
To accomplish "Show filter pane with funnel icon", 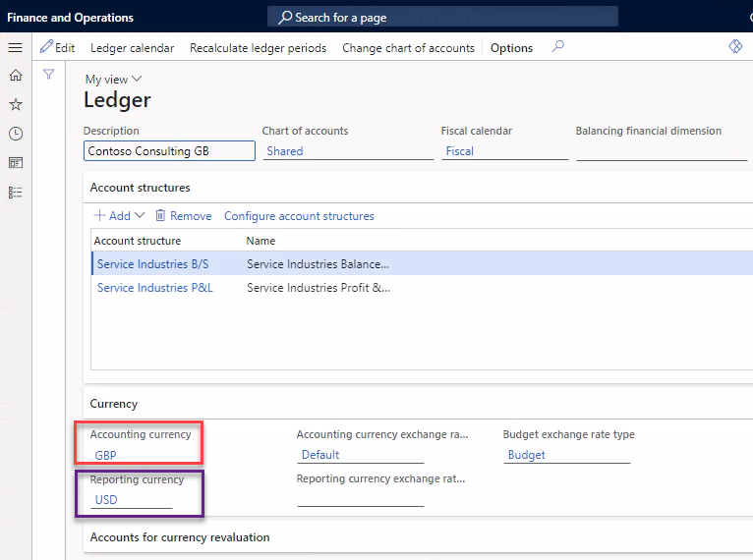I will (48, 75).
